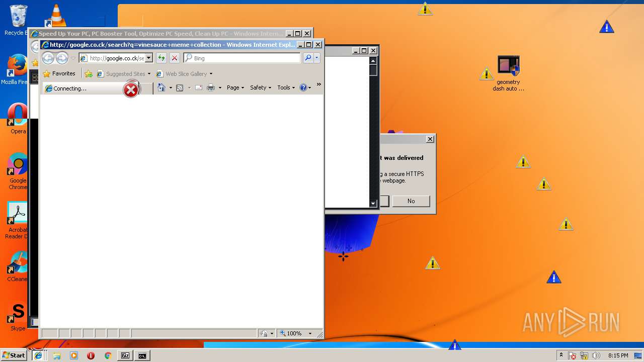Select the CCleaner desktop icon
Image resolution: width=644 pixels, height=362 pixels.
click(x=17, y=266)
